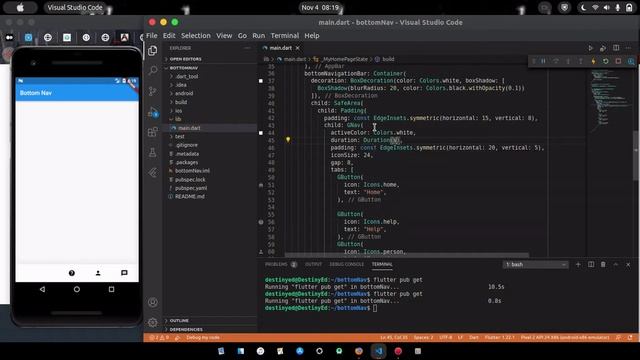Expand the Outline section
Screen dimensions: 640x360
210,320
